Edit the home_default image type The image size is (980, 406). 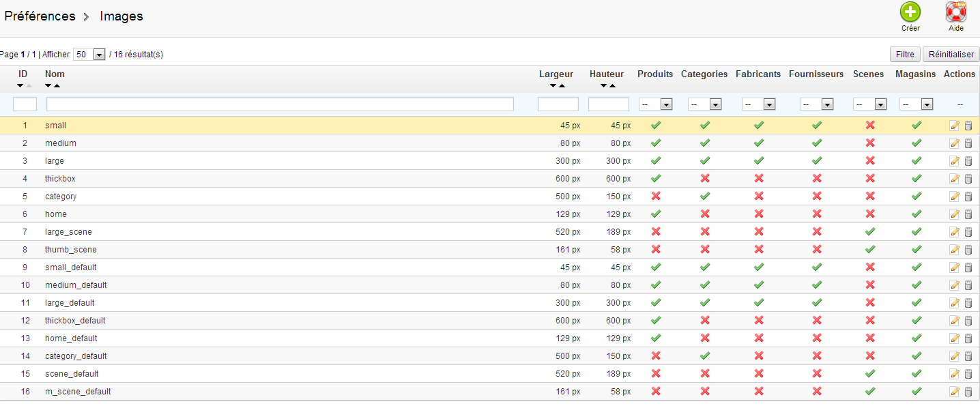[x=955, y=338]
